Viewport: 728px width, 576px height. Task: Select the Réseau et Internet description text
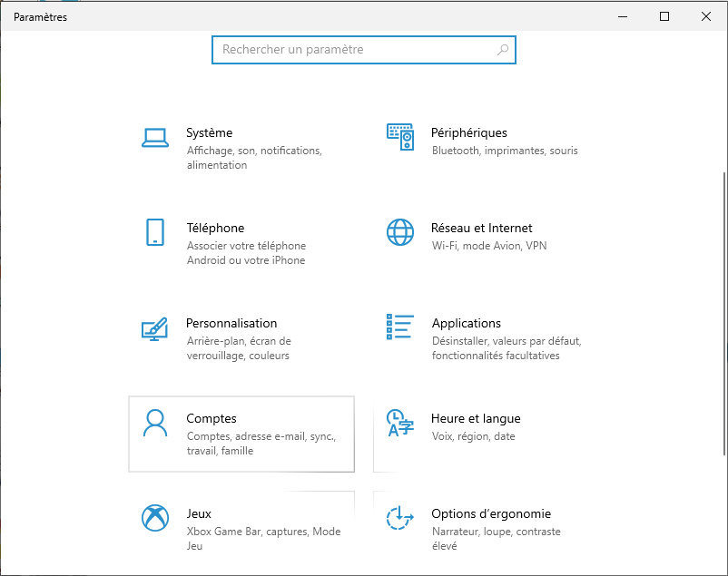pos(488,246)
